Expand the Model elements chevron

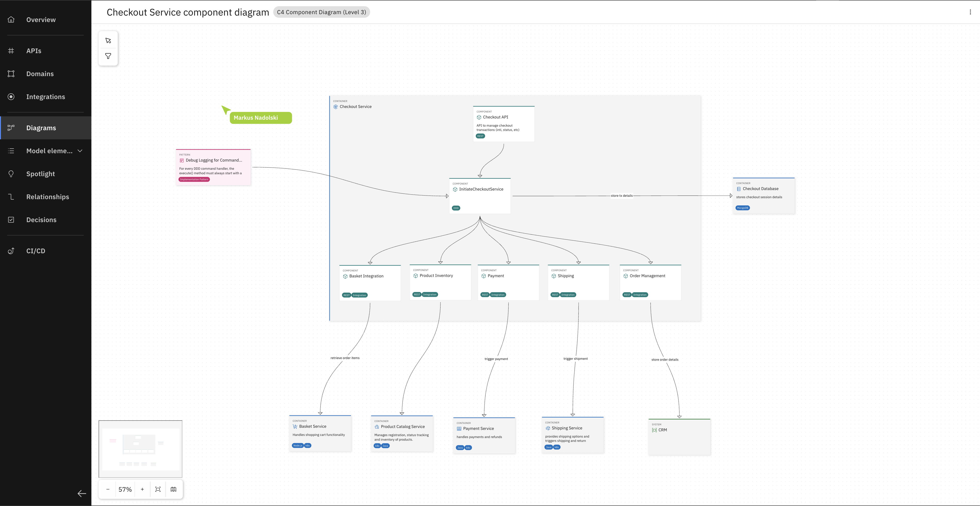tap(80, 151)
